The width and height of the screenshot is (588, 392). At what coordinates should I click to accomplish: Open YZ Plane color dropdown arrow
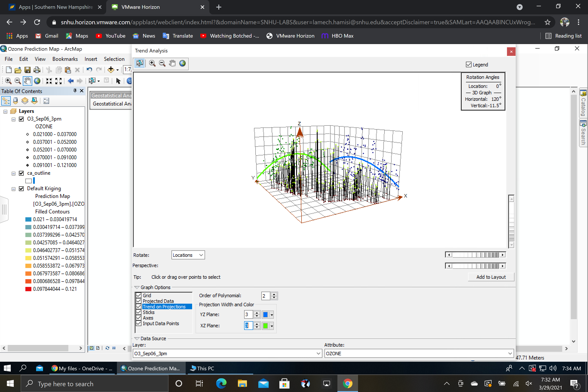tap(272, 314)
